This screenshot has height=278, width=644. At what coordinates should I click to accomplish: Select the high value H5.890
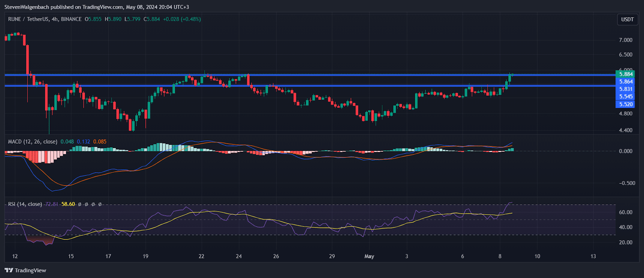tap(113, 19)
